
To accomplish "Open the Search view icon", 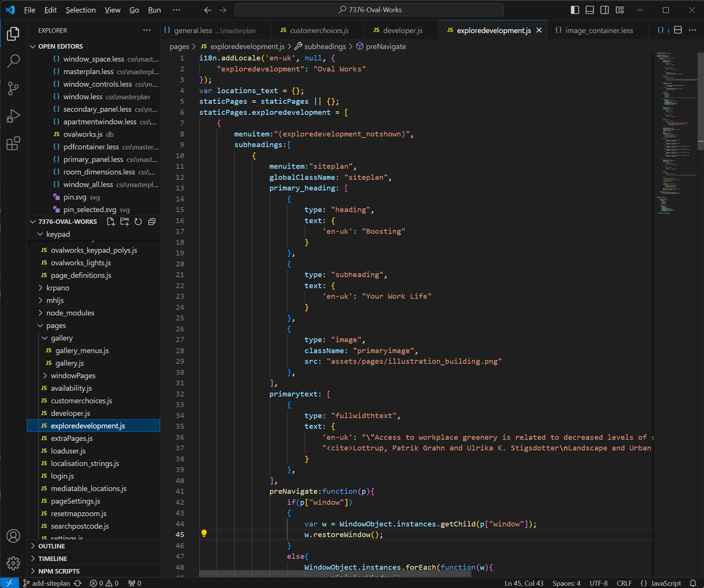I will (x=13, y=61).
